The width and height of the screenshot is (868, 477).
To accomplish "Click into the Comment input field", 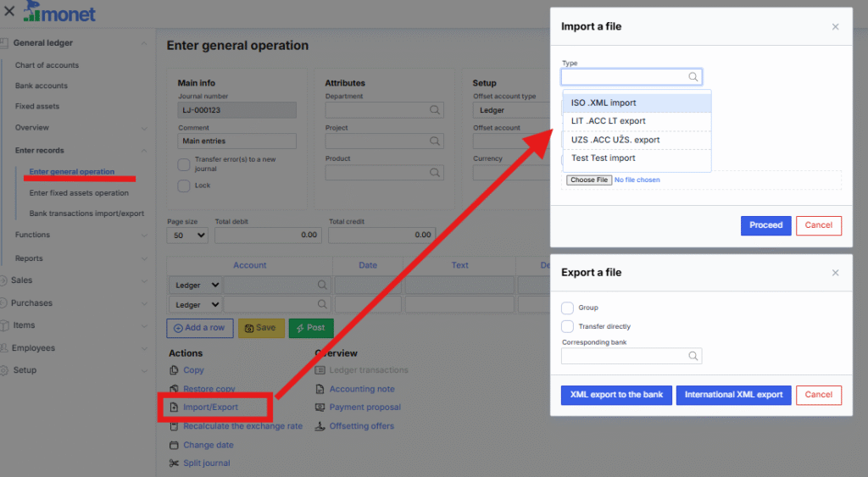I will [237, 141].
